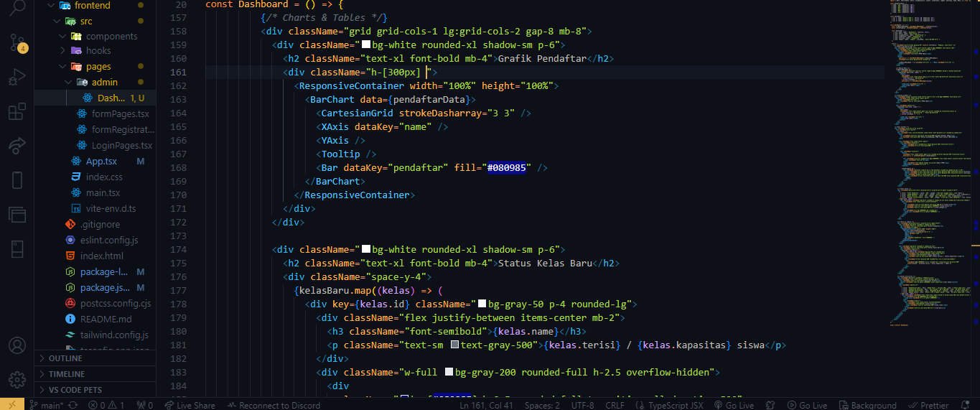This screenshot has width=980, height=410.
Task: Click the #080985 fill color value
Action: click(x=508, y=168)
